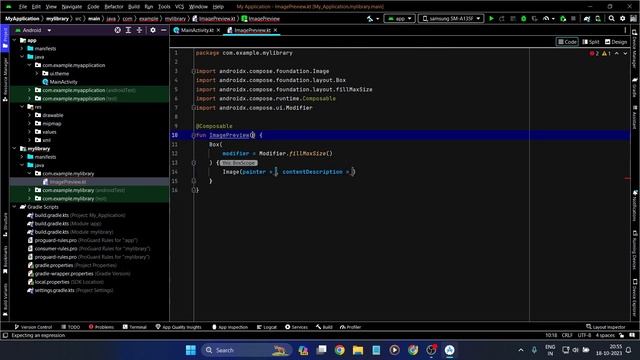Run the app with the green play button
This screenshot has height=360, width=640.
click(x=491, y=19)
